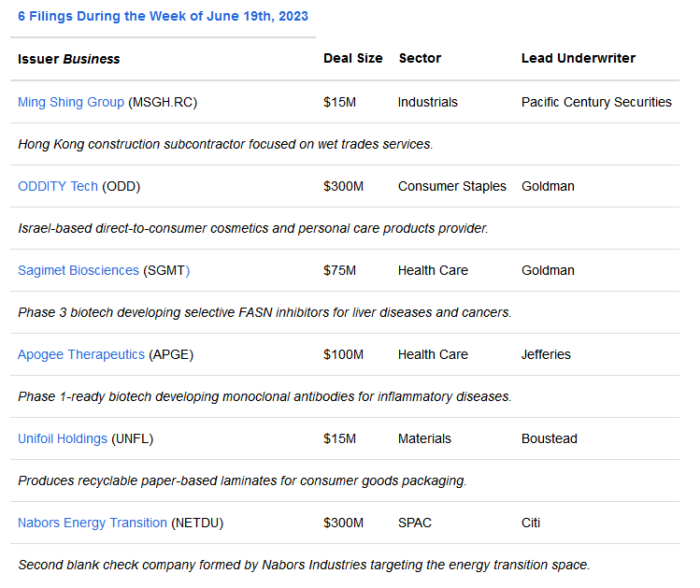Select the (NETDU) ticker text
This screenshot has height=588, width=700.
(x=197, y=523)
